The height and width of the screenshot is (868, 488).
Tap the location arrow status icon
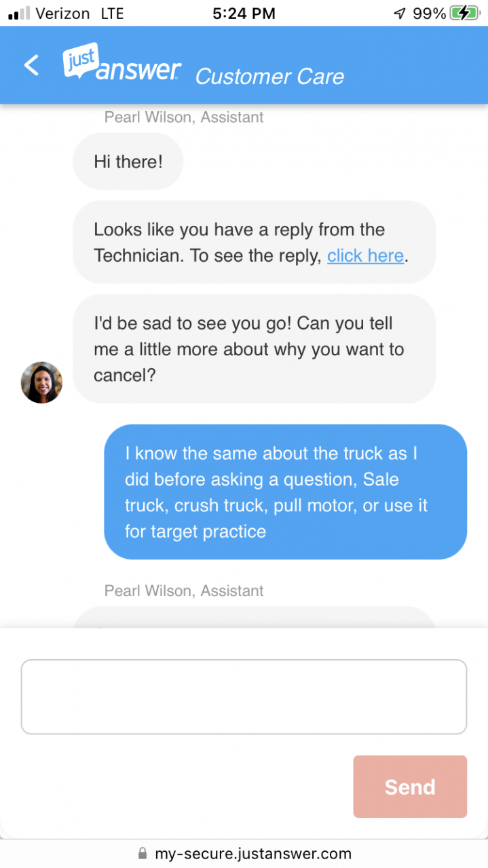pyautogui.click(x=399, y=13)
